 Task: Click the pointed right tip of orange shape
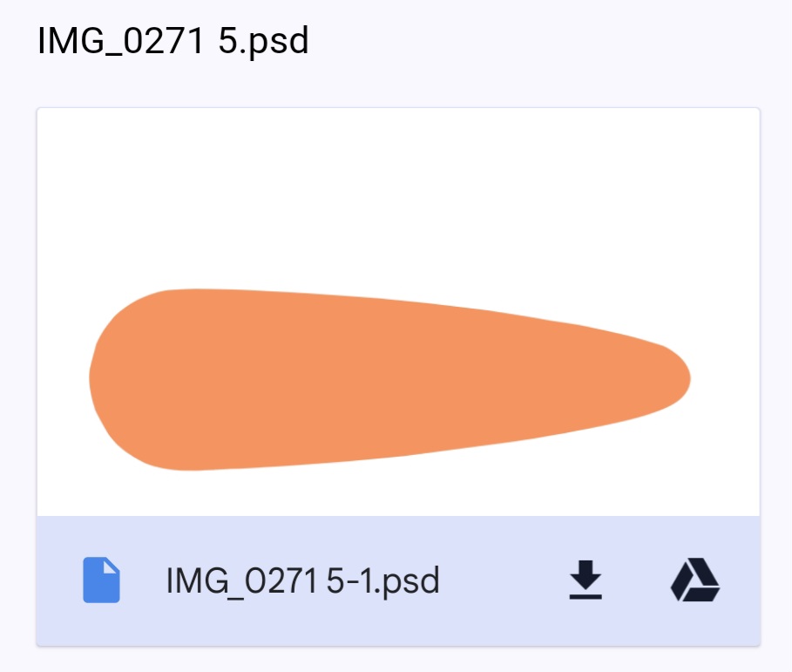[x=674, y=379]
